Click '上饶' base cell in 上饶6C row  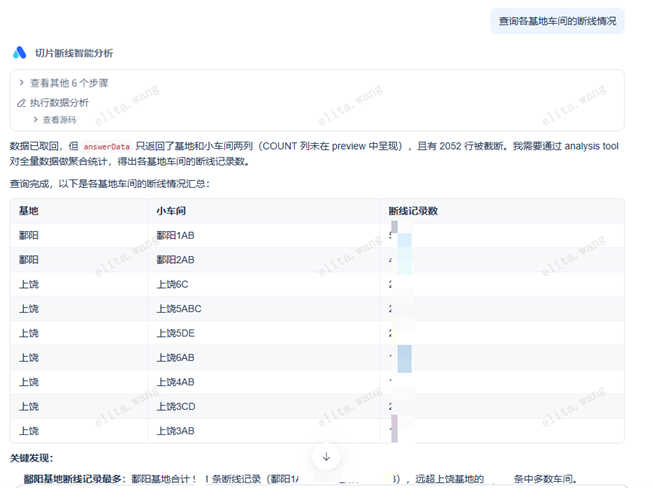(29, 284)
